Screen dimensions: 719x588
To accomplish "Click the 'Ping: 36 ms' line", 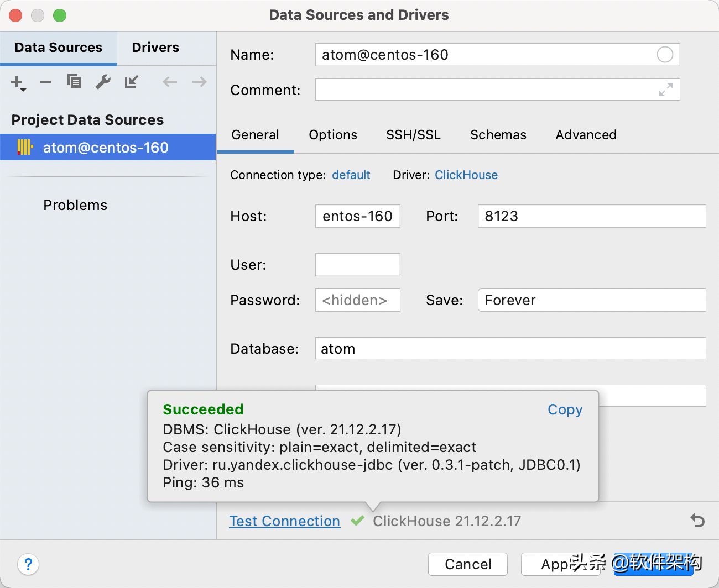I will click(x=203, y=482).
